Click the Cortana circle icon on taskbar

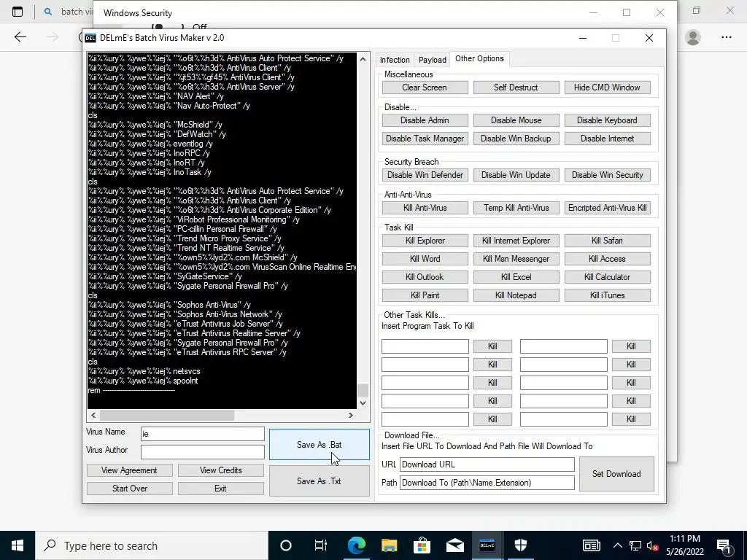285,545
